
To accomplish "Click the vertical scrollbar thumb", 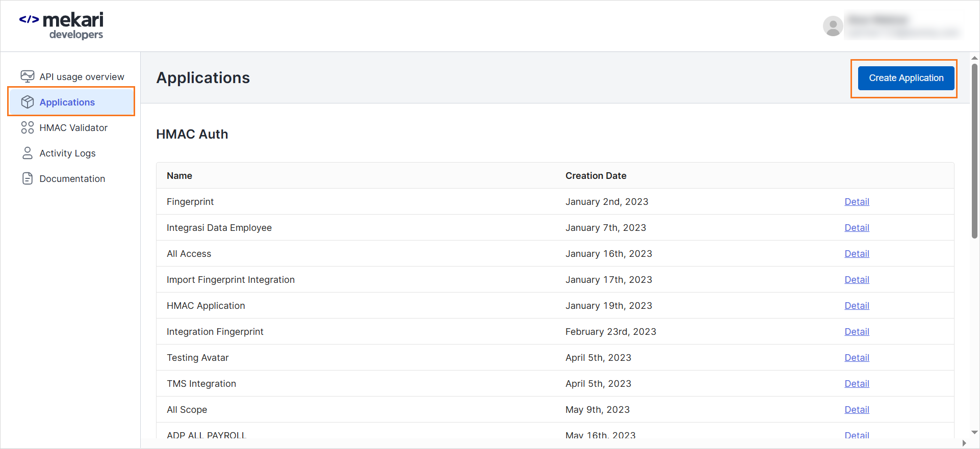I will [x=974, y=150].
